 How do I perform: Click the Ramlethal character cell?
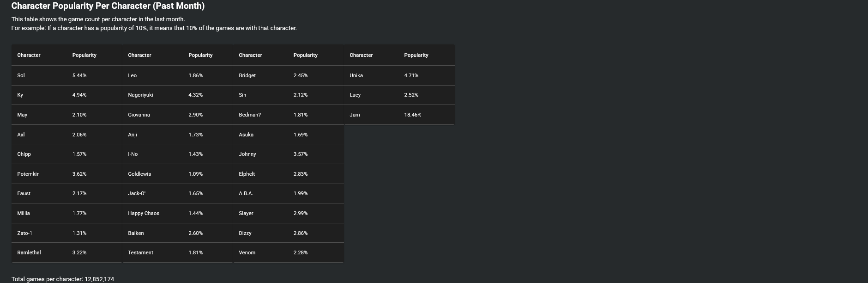29,252
